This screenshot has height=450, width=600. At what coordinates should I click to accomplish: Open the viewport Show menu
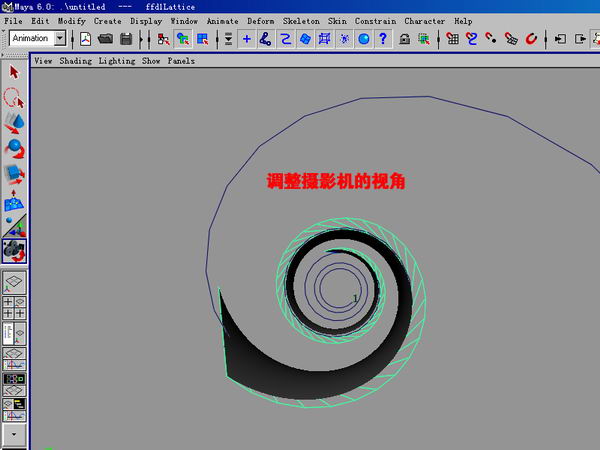point(151,61)
